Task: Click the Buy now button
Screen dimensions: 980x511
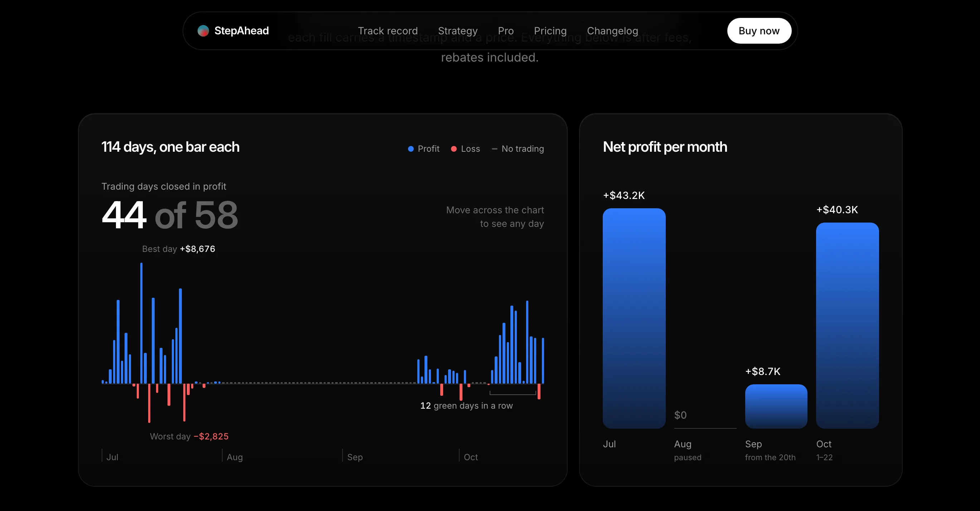Action: pyautogui.click(x=759, y=31)
